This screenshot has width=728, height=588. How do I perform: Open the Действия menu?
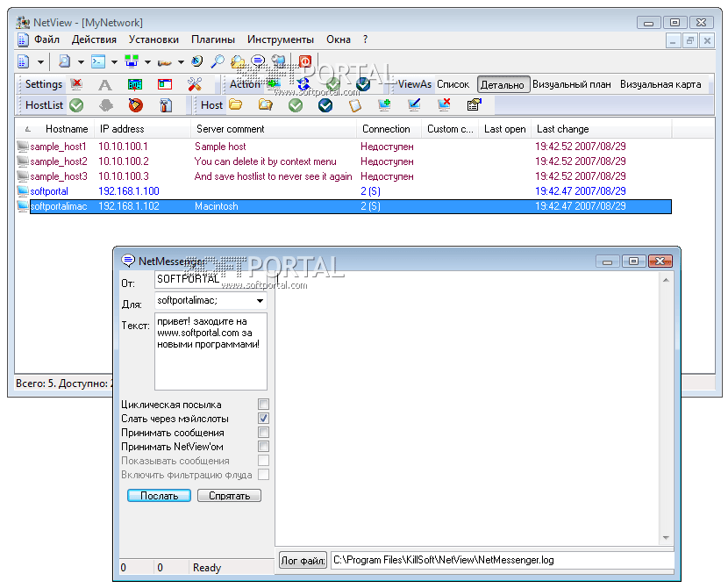[94, 39]
